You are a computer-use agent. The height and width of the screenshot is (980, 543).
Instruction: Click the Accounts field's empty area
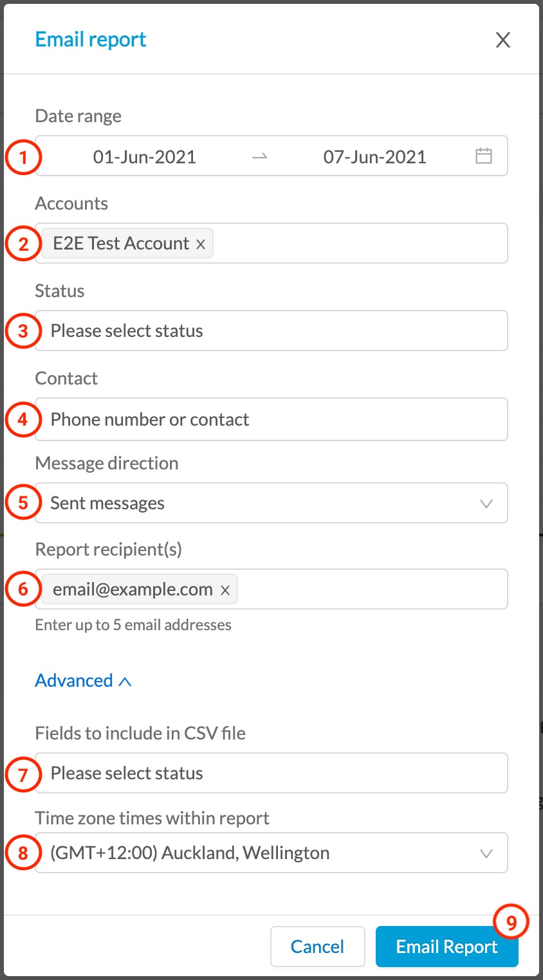click(359, 243)
